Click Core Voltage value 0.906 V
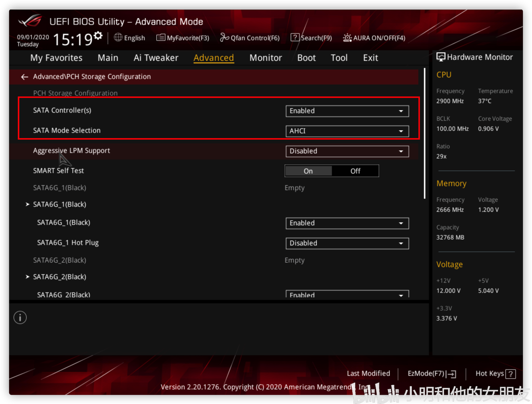The image size is (532, 404). (x=488, y=129)
